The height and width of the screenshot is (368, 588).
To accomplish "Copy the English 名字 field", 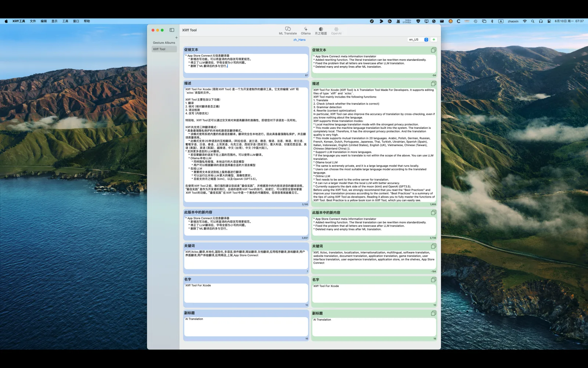I will pos(434,280).
